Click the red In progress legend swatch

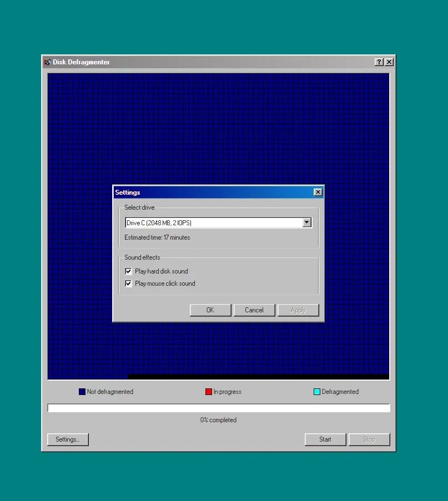(x=209, y=392)
